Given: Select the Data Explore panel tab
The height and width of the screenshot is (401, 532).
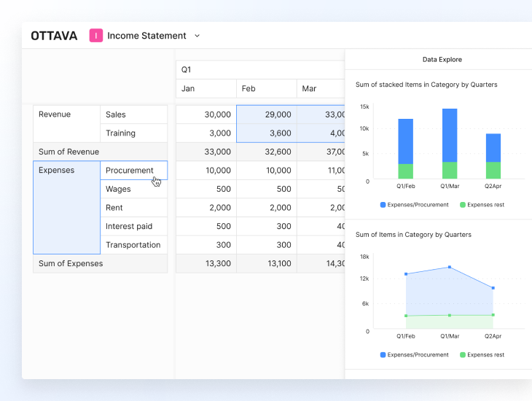Looking at the screenshot, I should [x=442, y=60].
